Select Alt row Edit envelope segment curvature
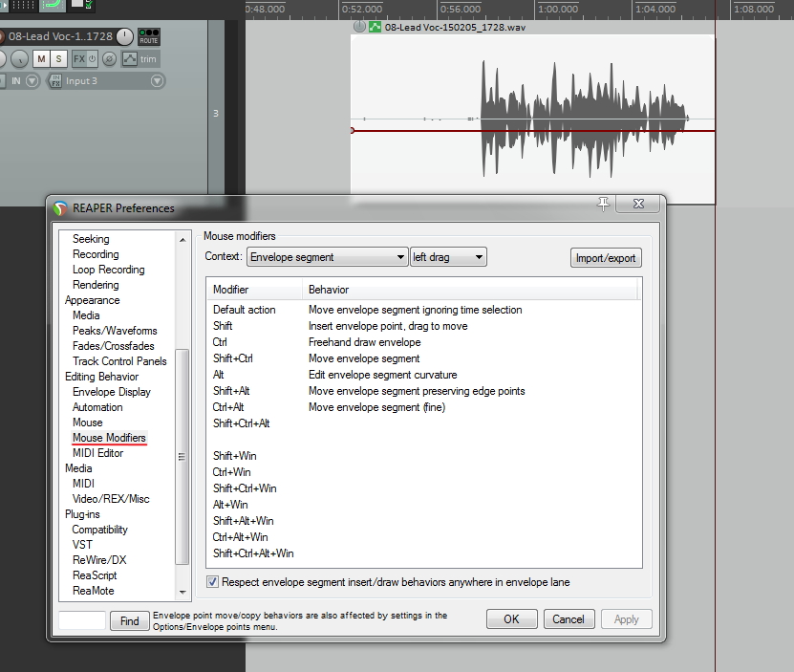This screenshot has width=794, height=672. 423,375
